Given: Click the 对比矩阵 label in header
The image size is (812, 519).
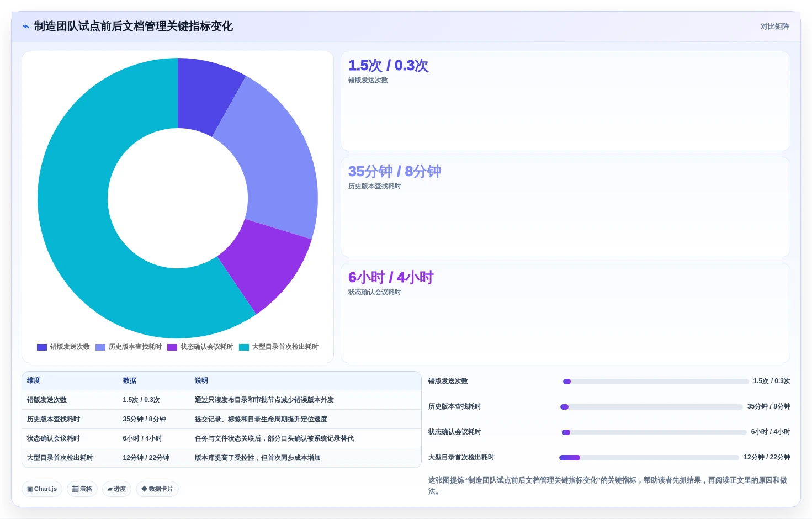Looking at the screenshot, I should point(774,27).
